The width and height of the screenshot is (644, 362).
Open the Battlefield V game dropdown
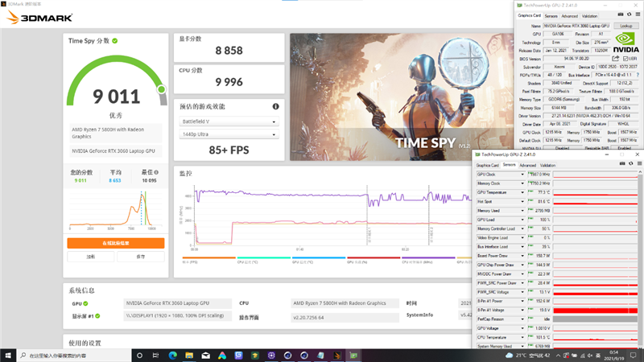229,121
